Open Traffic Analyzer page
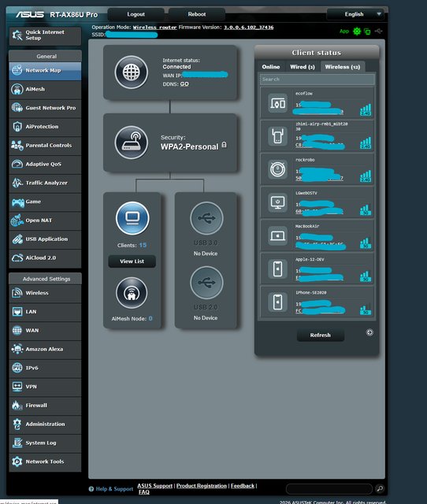 pos(45,183)
